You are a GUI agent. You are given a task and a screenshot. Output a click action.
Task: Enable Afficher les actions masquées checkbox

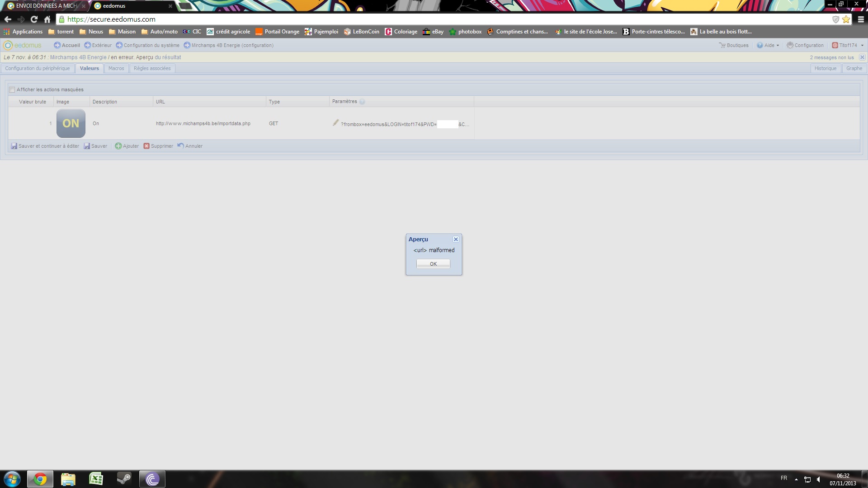(x=12, y=89)
